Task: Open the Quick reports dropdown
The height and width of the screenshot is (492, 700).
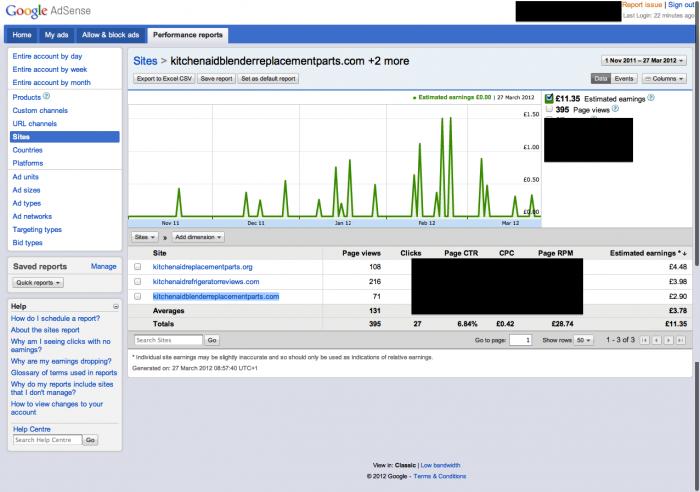Action: point(38,283)
